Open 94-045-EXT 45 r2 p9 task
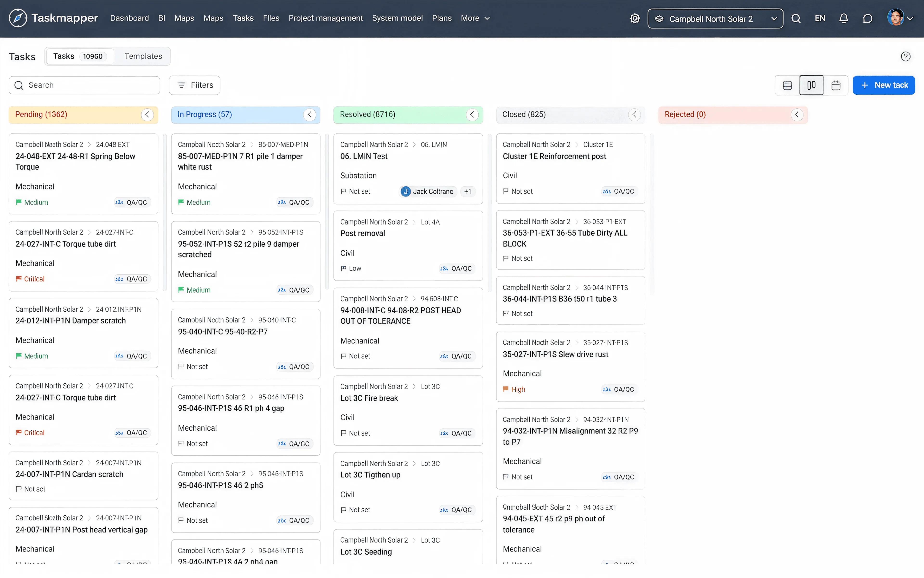Screen dimensions: 924x578 [554, 524]
